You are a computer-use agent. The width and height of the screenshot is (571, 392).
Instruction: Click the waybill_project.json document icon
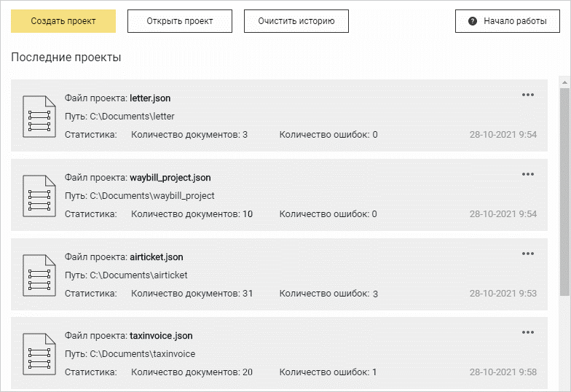[39, 195]
